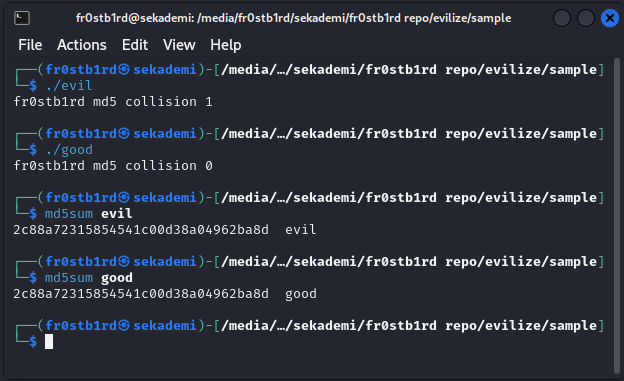Open the Help menu
Viewport: 624px width, 381px height.
click(x=226, y=45)
